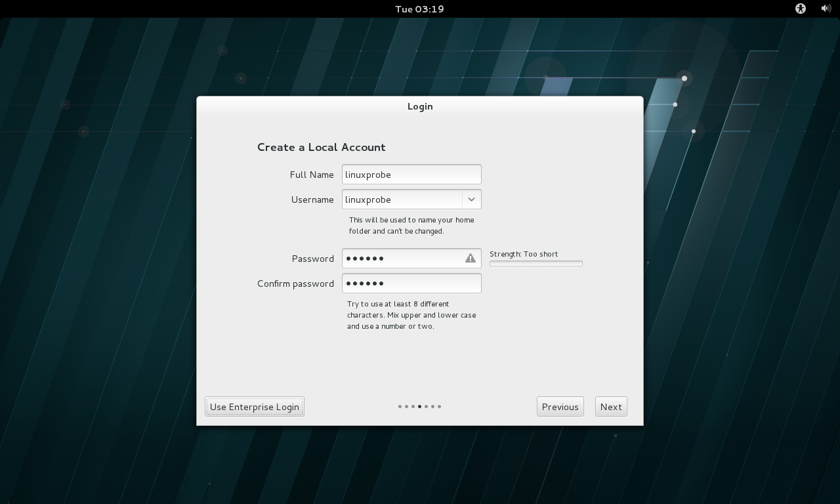Go back with the Previous button
The image size is (840, 504).
pos(560,407)
